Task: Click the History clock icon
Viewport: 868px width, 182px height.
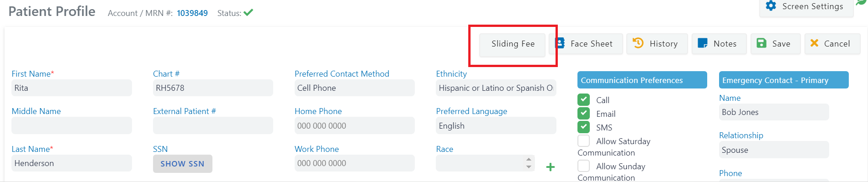Action: (x=638, y=43)
